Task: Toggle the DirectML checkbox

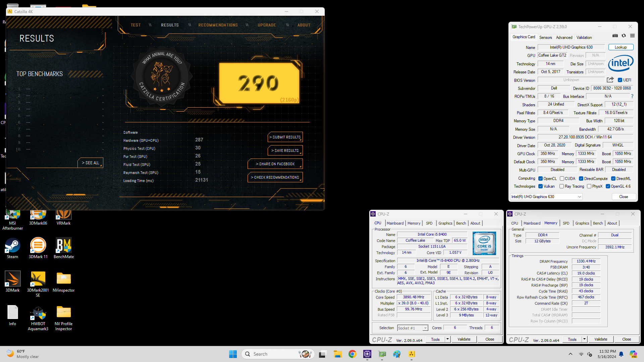Action: (x=613, y=178)
